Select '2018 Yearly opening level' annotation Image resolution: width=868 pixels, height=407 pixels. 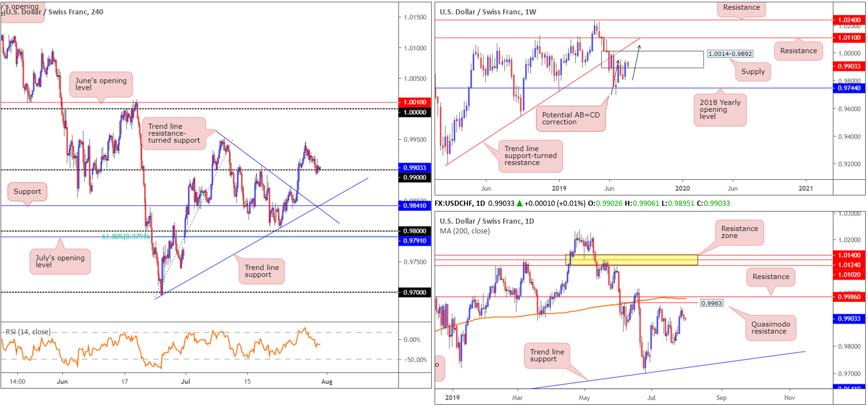point(721,110)
